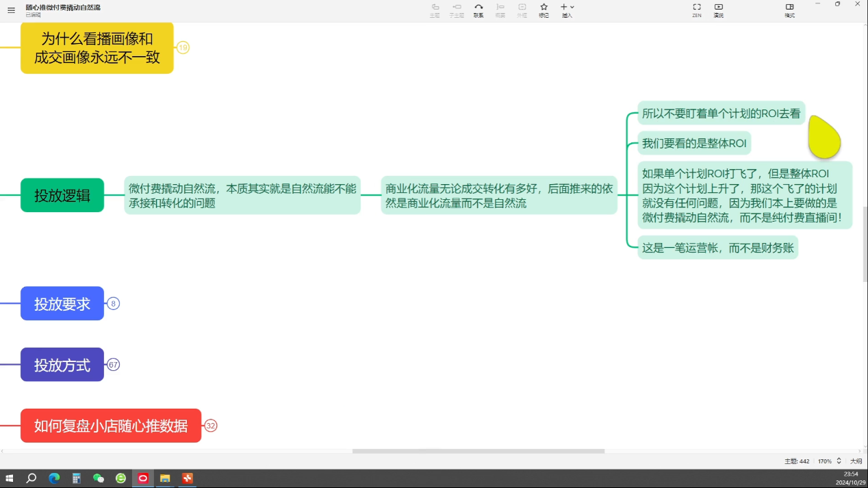The image size is (868, 488).
Task: Select the red 如何复盘小店随心推数据 topic
Action: point(111,426)
